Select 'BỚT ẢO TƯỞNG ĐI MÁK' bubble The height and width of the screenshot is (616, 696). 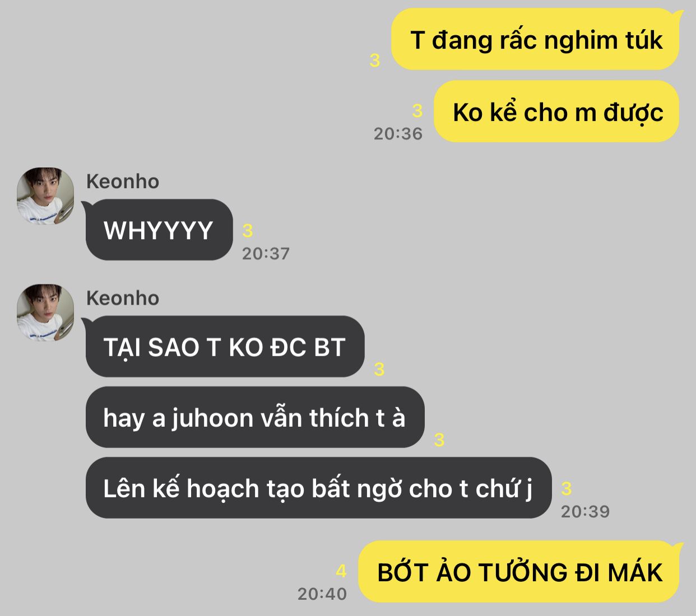[x=520, y=572]
